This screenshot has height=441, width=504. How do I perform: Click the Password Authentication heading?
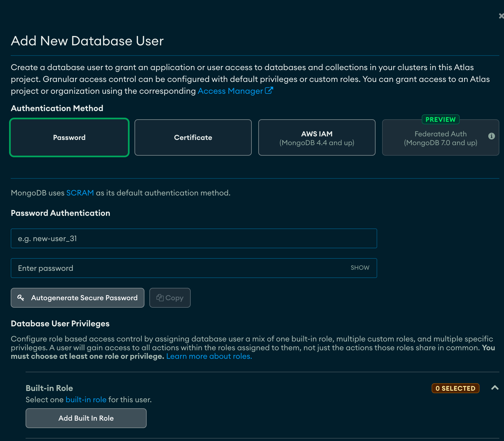click(x=61, y=213)
